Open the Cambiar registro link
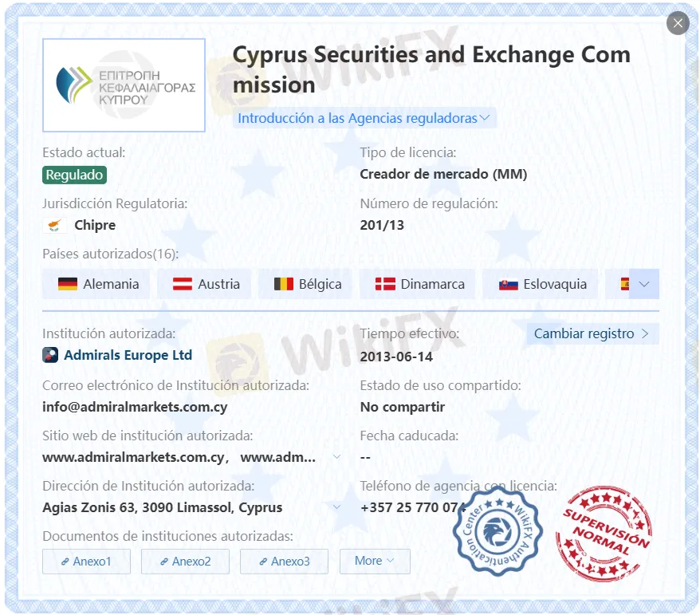The height and width of the screenshot is (615, 700). 592,333
